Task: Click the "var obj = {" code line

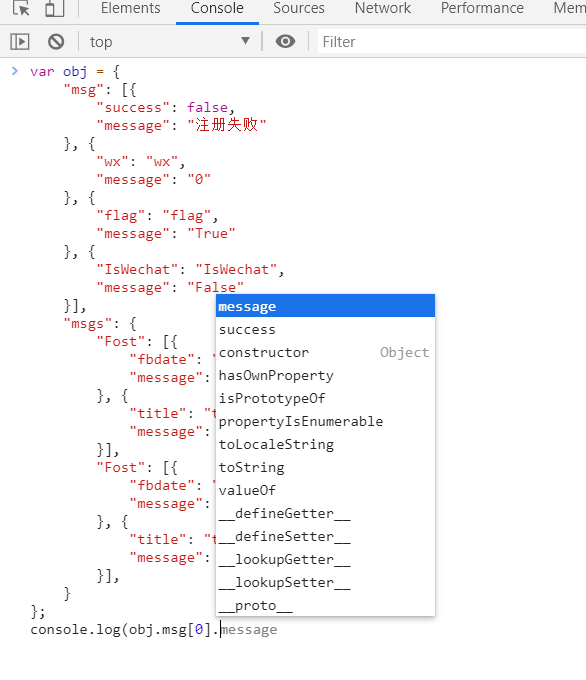Action: (75, 71)
